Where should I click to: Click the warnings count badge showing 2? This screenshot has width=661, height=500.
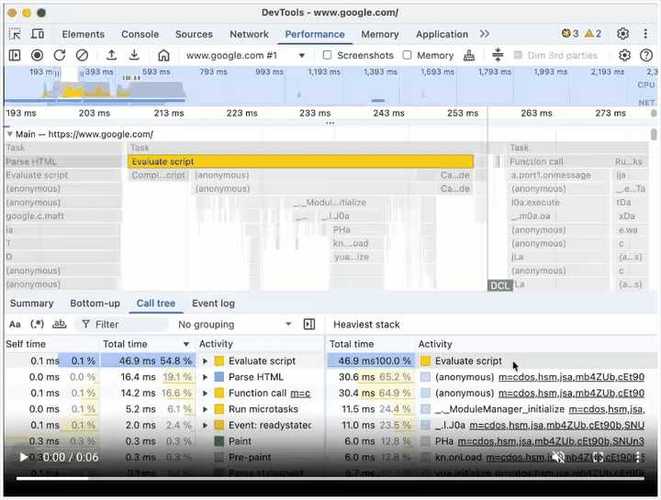click(x=593, y=34)
